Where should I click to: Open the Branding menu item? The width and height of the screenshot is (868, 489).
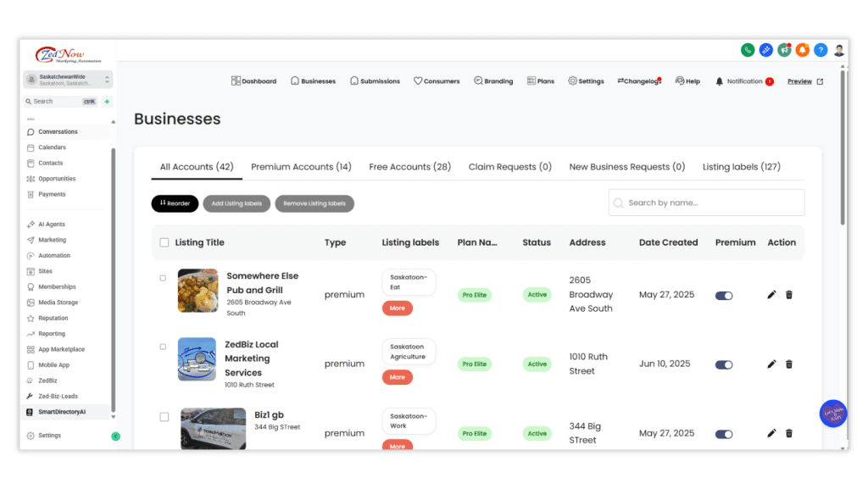point(493,81)
